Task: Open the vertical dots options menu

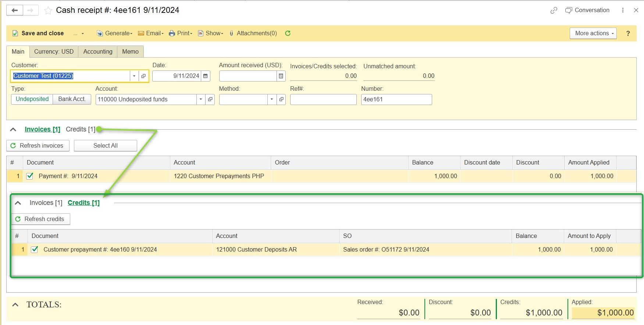Action: (623, 10)
